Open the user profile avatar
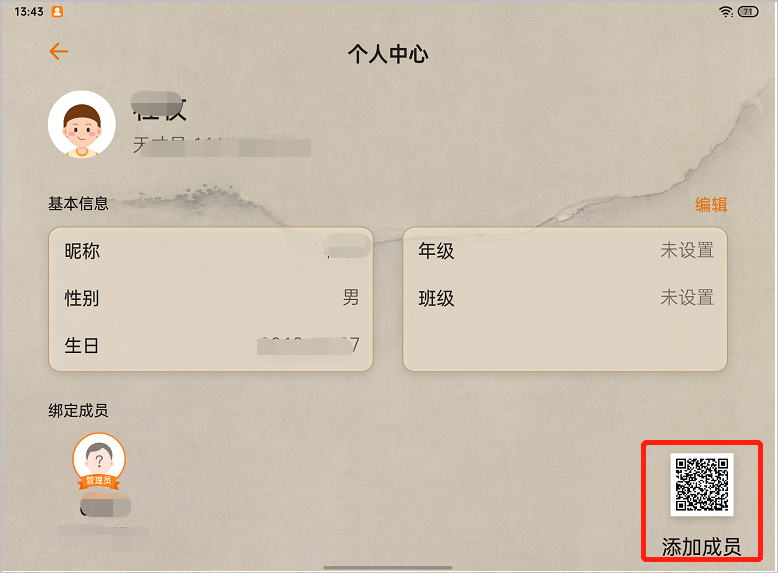The image size is (778, 573). (82, 125)
